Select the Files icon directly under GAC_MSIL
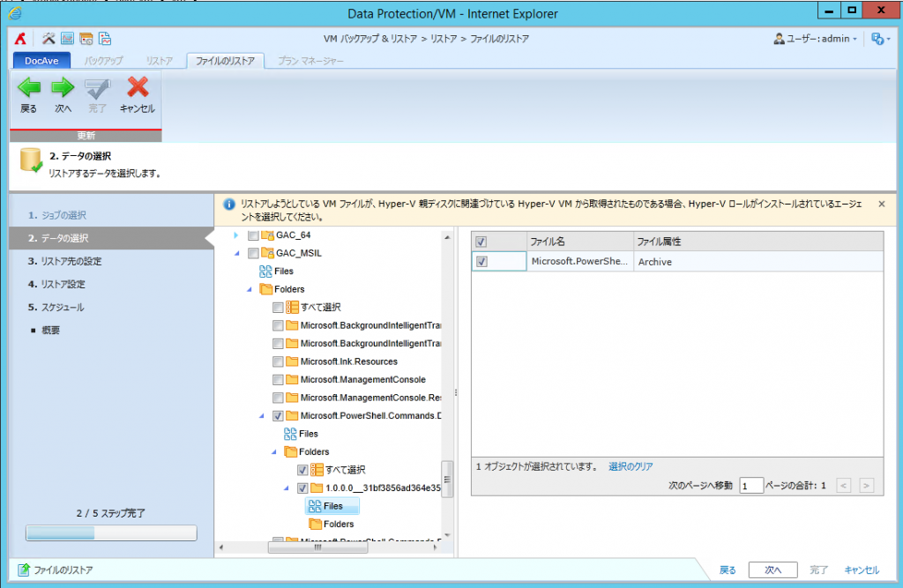Viewport: 903px width, 588px height. point(265,272)
